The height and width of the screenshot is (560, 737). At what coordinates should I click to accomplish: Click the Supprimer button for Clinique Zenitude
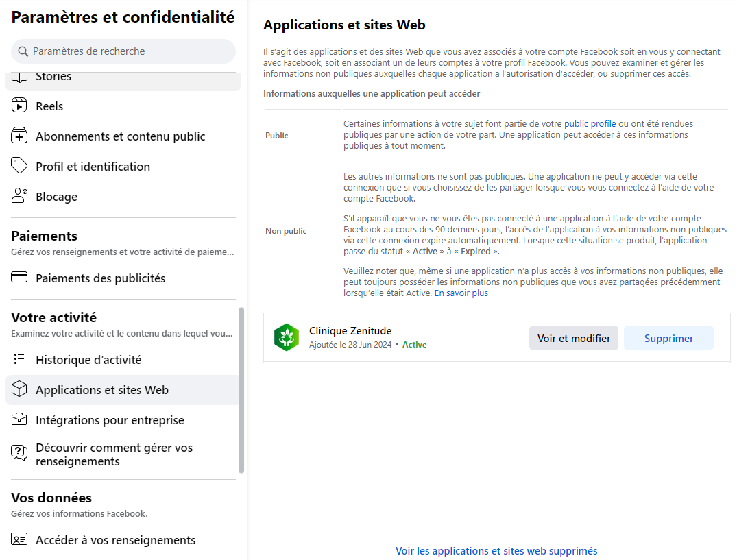tap(668, 338)
